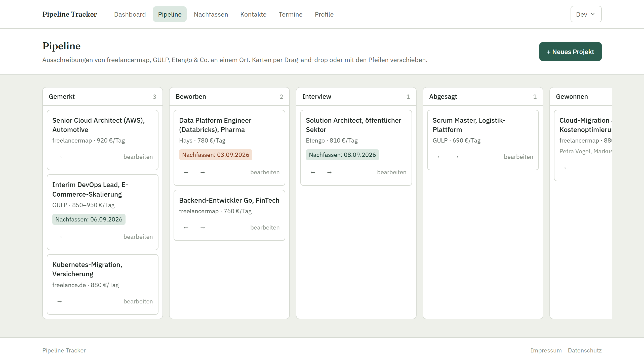Image resolution: width=644 pixels, height=361 pixels.
Task: Edit the Kubernetes-Migration card
Action: [x=138, y=301]
